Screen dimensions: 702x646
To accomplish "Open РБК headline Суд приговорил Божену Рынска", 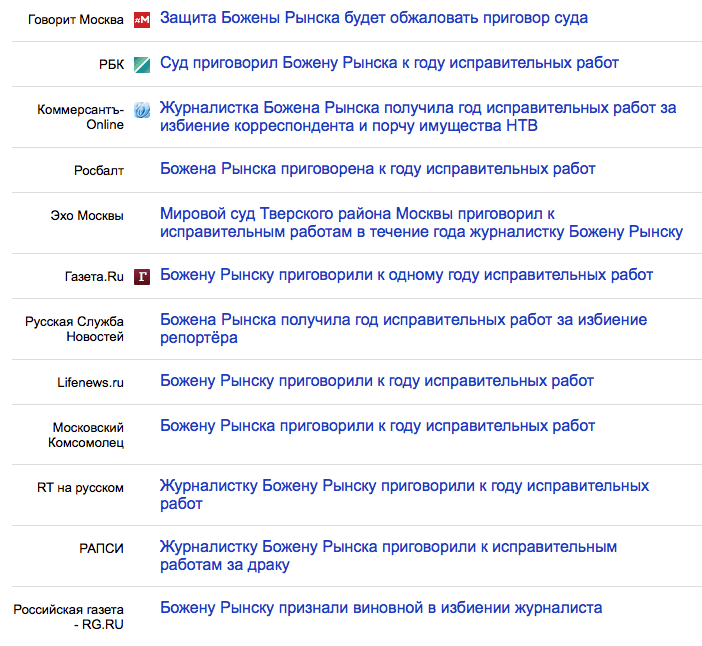I will coord(389,63).
